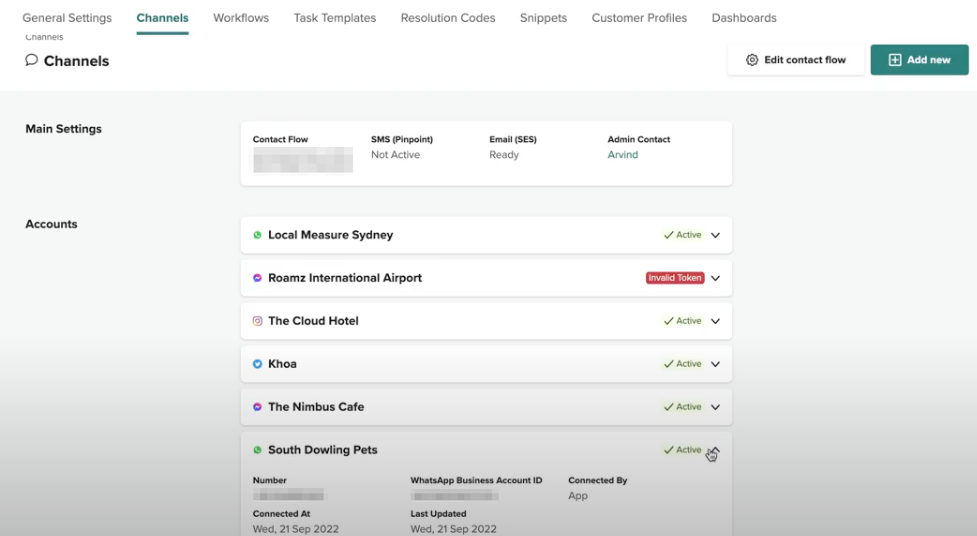Screen dimensions: 977x536
Task: Collapse the South Dowling Pets account
Action: pos(714,450)
